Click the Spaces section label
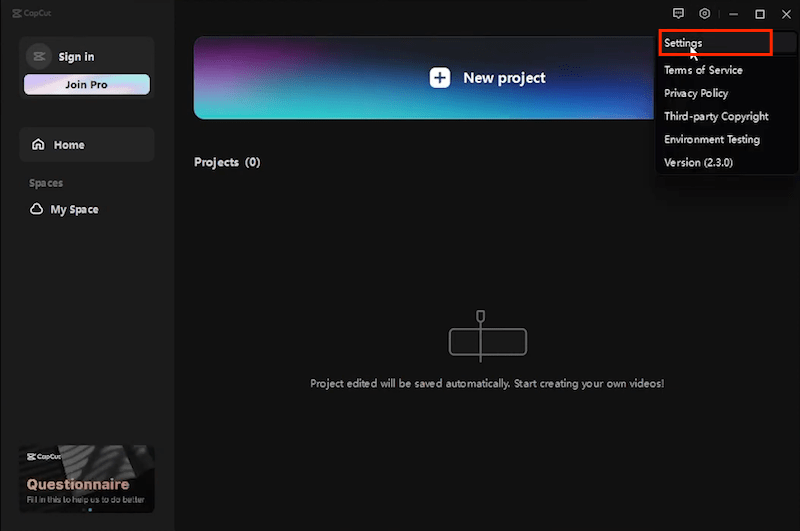 pos(46,183)
